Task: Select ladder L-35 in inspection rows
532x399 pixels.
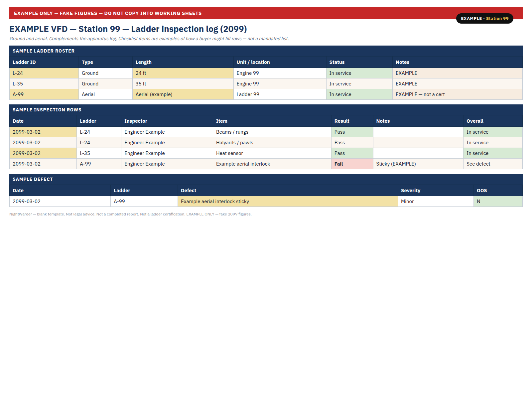Action: click(x=99, y=153)
